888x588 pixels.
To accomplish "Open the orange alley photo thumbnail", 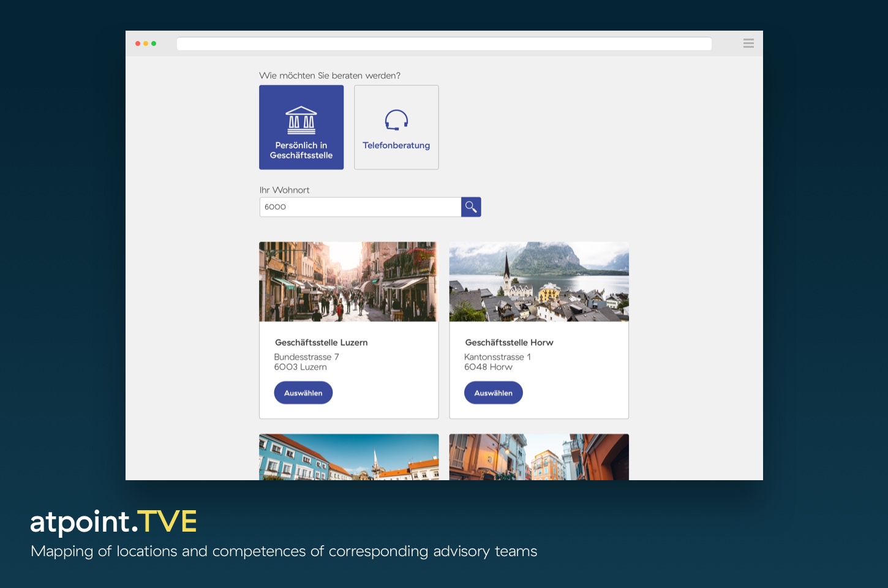I will (539, 457).
